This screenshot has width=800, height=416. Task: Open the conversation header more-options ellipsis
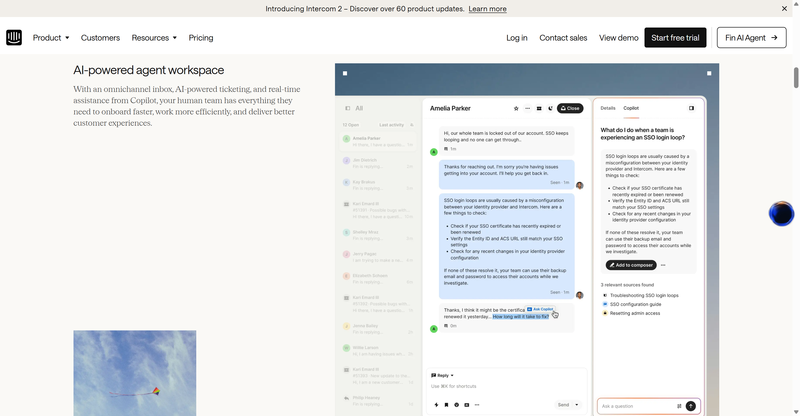528,108
